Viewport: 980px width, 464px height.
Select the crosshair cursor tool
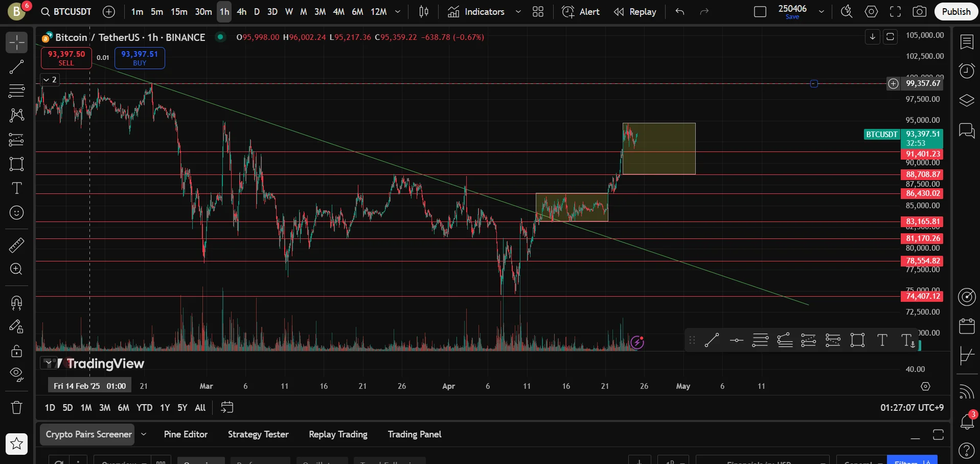16,42
